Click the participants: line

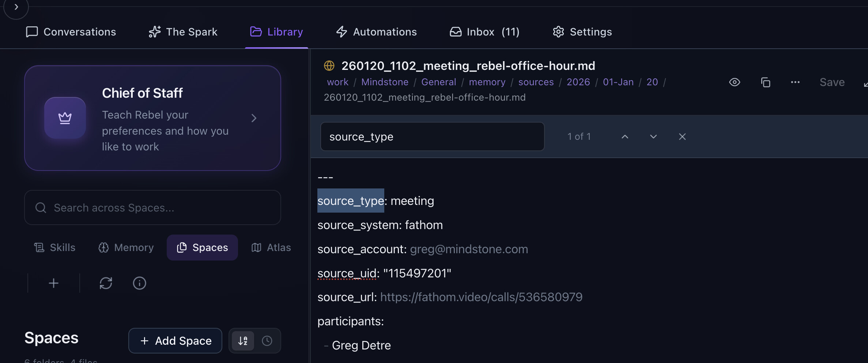[x=351, y=321]
